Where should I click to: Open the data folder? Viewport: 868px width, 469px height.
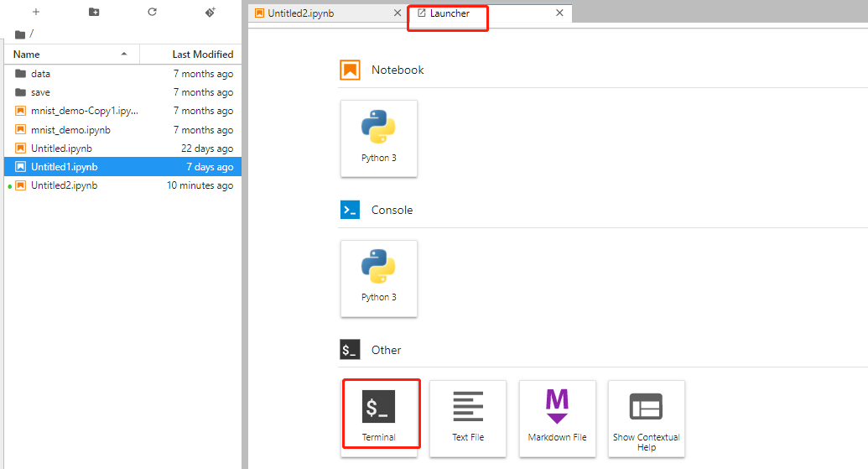pos(40,74)
